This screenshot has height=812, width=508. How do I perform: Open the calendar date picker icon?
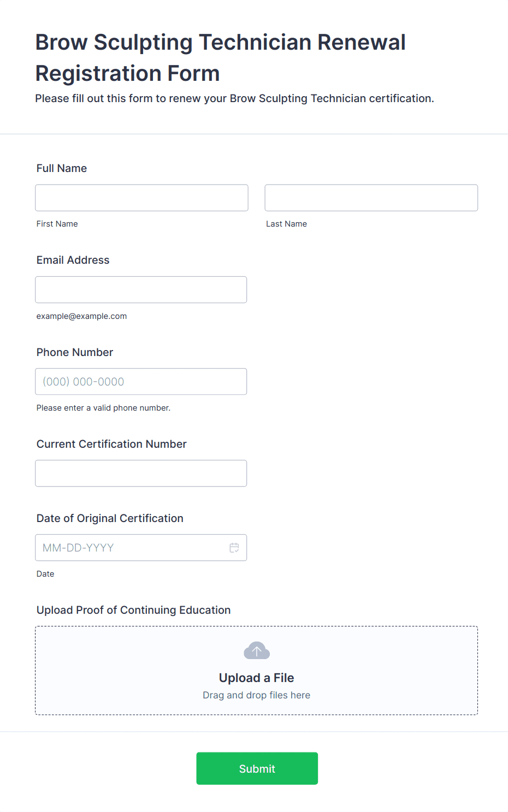(x=234, y=548)
